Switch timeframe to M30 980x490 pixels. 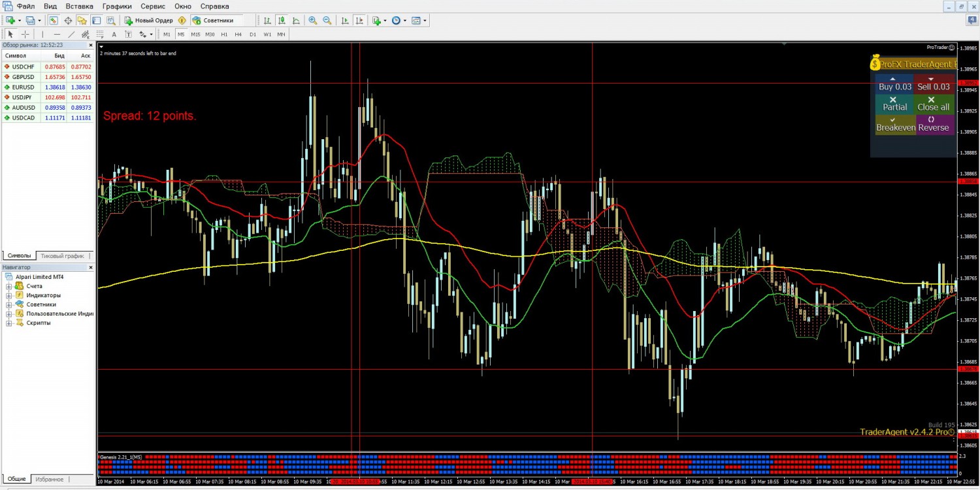click(210, 34)
